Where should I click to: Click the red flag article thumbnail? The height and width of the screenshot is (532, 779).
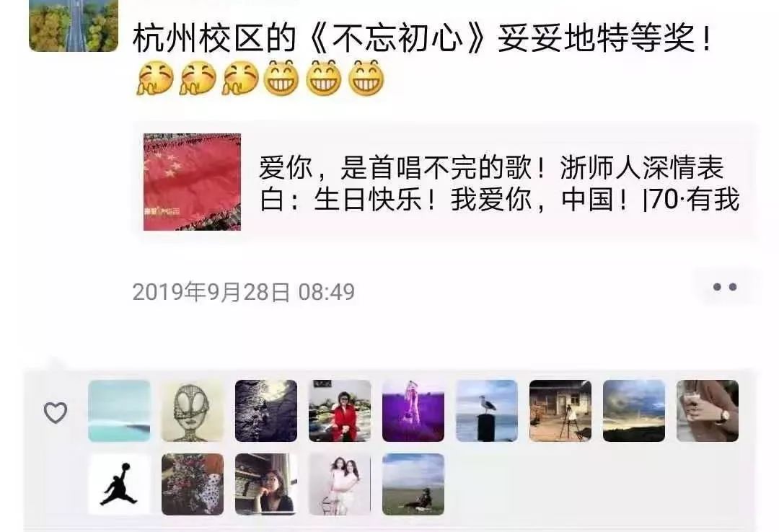click(x=193, y=182)
